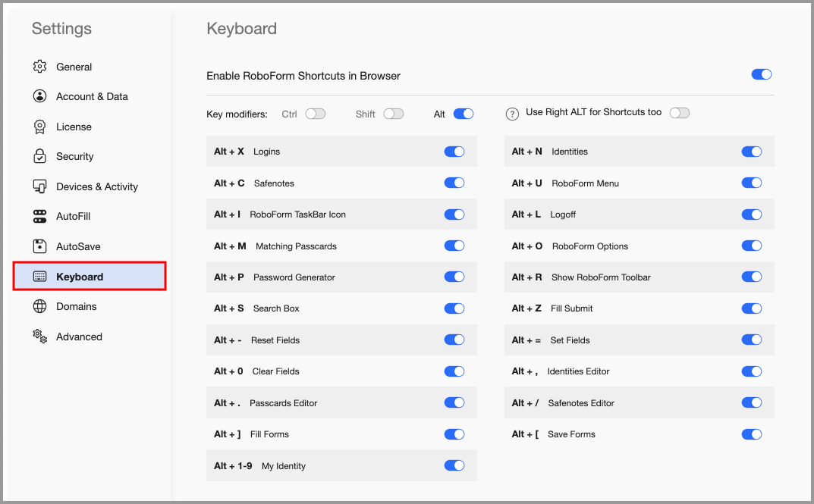The width and height of the screenshot is (814, 504).
Task: Toggle the Search Box shortcut
Action: point(454,308)
